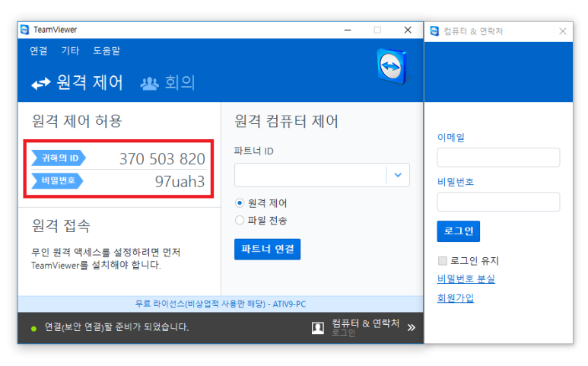This screenshot has width=588, height=366.
Task: Select the 파일 전송 radio button
Action: pos(240,220)
